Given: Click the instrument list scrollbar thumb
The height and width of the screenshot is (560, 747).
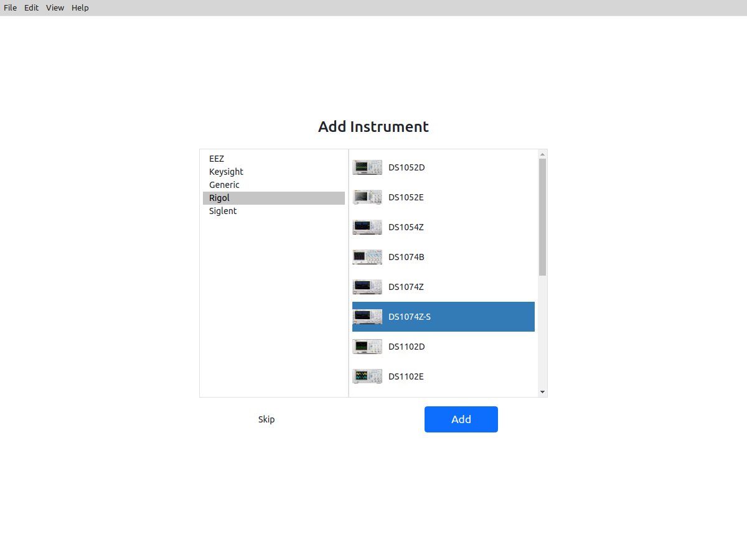Looking at the screenshot, I should pyautogui.click(x=542, y=217).
